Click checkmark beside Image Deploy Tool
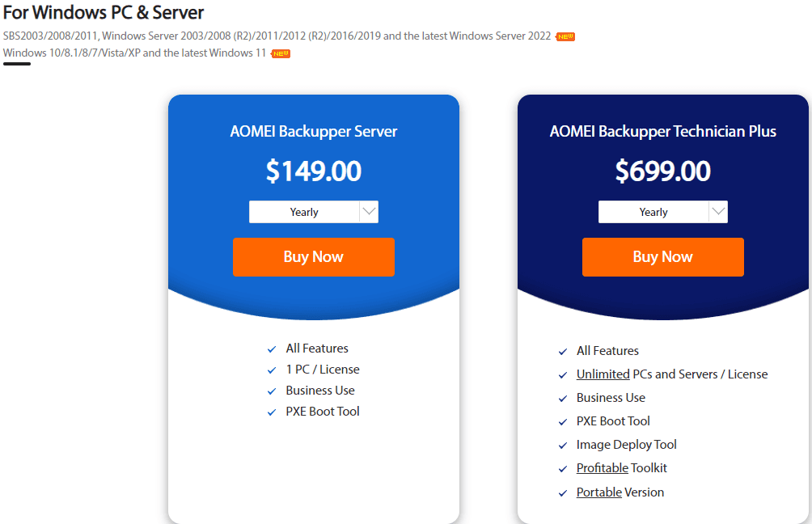This screenshot has width=812, height=524. tap(563, 446)
